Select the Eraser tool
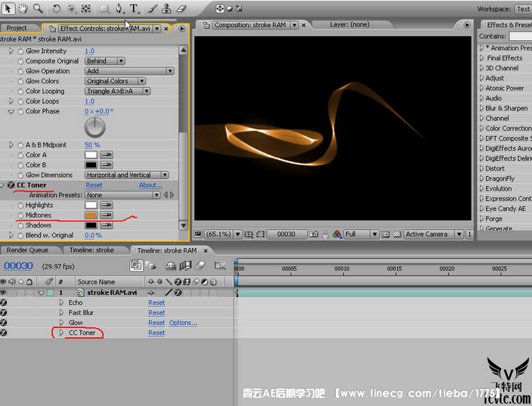Viewport: 532px width, 406px height. [x=181, y=8]
